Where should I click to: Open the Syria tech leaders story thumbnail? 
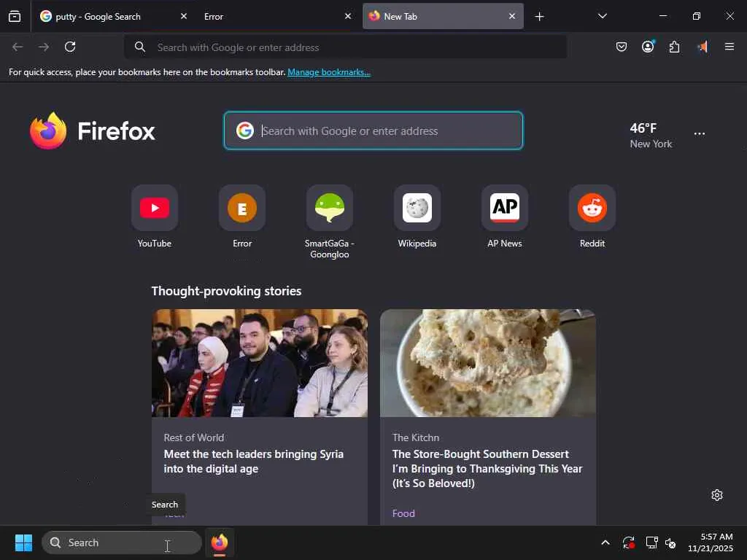click(x=260, y=363)
